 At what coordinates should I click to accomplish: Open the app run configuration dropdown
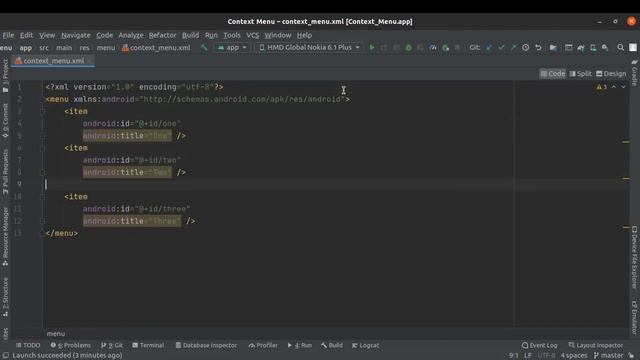click(232, 48)
